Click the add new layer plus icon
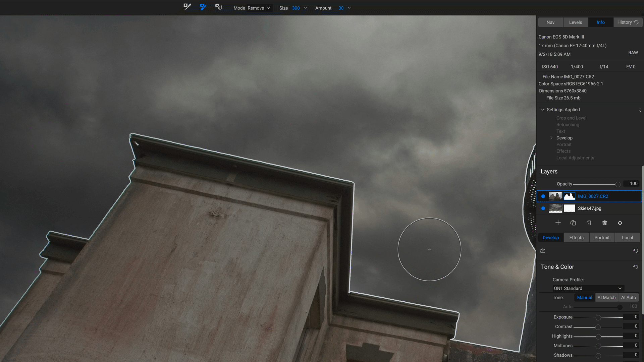644x362 pixels. tap(558, 223)
